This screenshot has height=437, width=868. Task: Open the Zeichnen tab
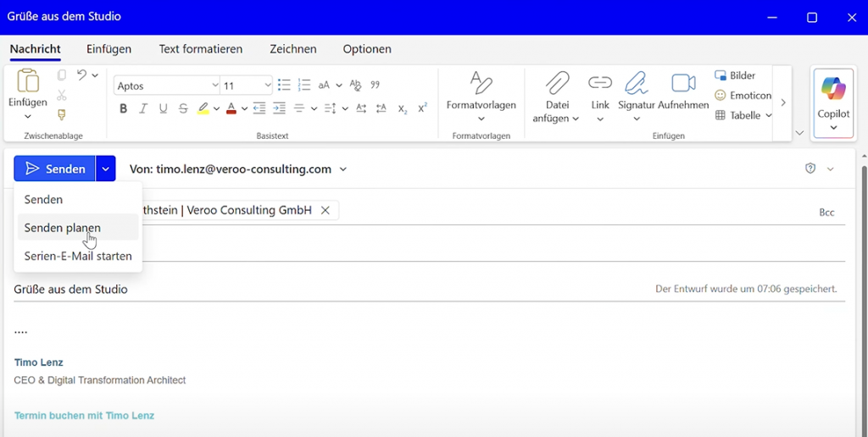293,48
